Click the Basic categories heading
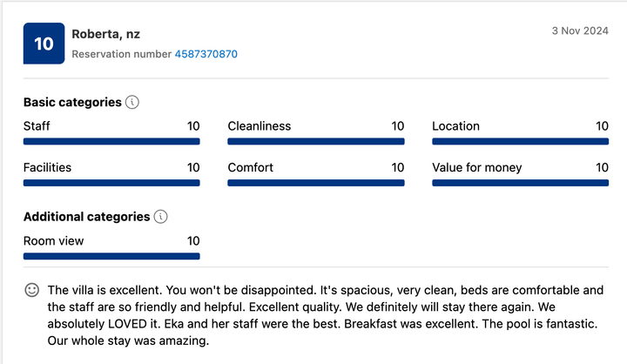Image resolution: width=627 pixels, height=364 pixels. click(x=72, y=102)
